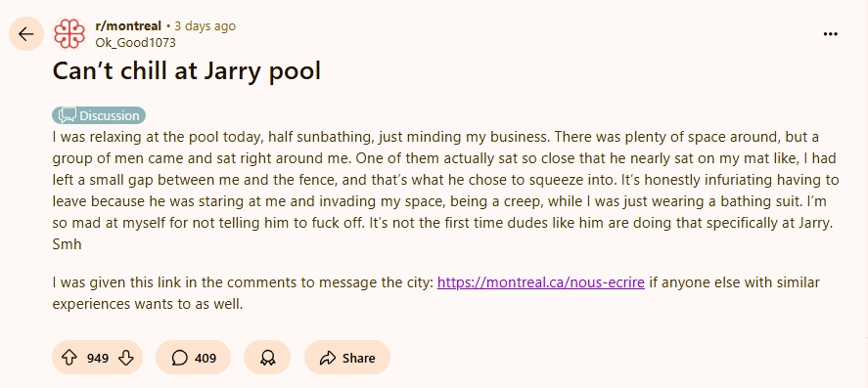
Task: Filter by the Discussion flair tag
Action: coord(99,115)
